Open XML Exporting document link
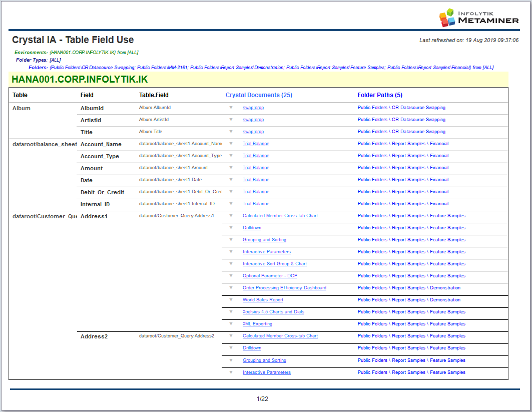The width and height of the screenshot is (532, 412). click(258, 324)
